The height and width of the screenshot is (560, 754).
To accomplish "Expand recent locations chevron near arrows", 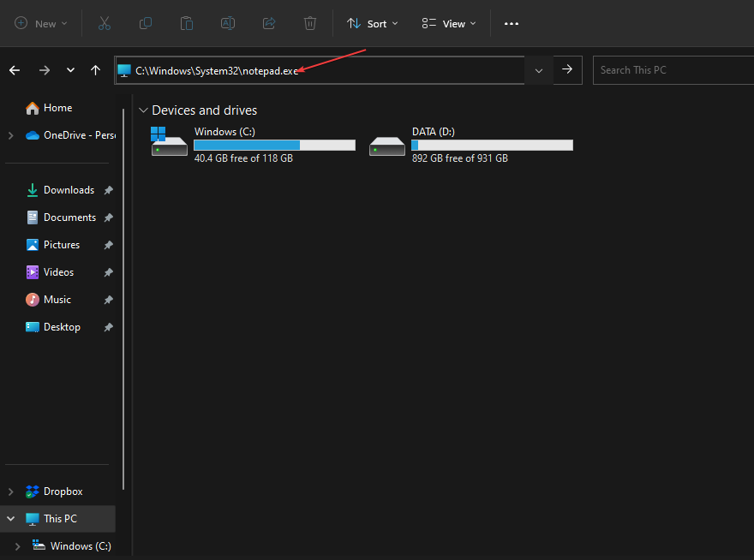I will (70, 70).
